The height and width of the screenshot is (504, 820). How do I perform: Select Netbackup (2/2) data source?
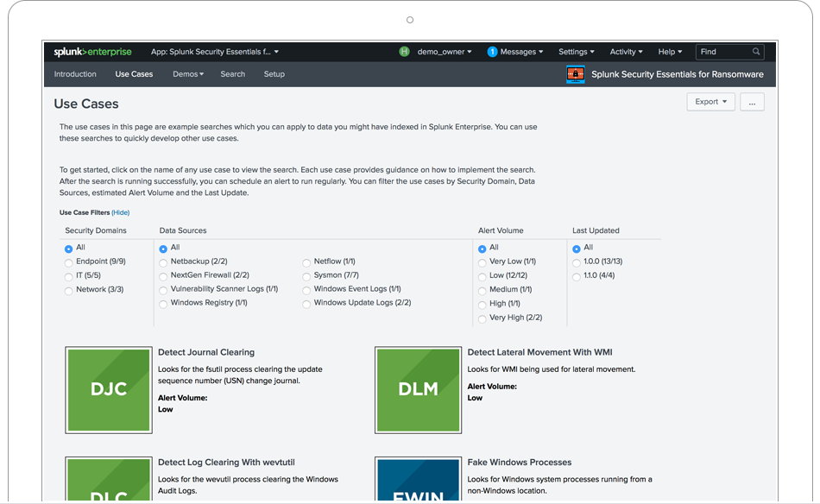[163, 263]
